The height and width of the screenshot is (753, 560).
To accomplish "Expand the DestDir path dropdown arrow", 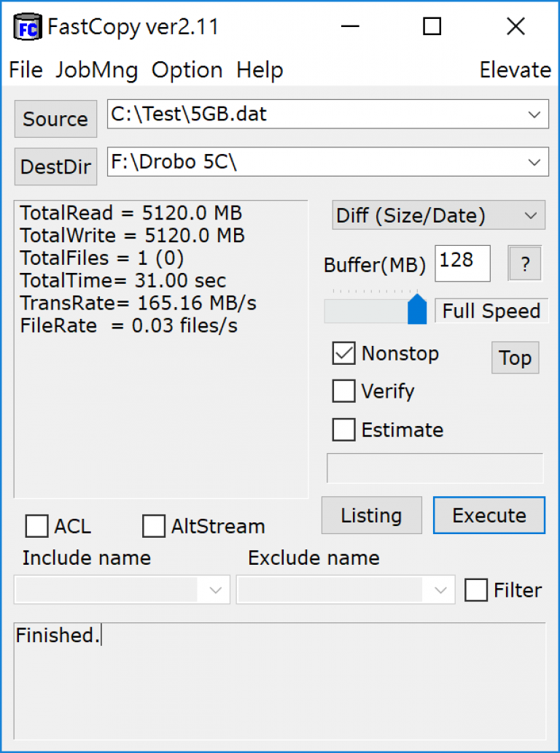I will (x=534, y=162).
